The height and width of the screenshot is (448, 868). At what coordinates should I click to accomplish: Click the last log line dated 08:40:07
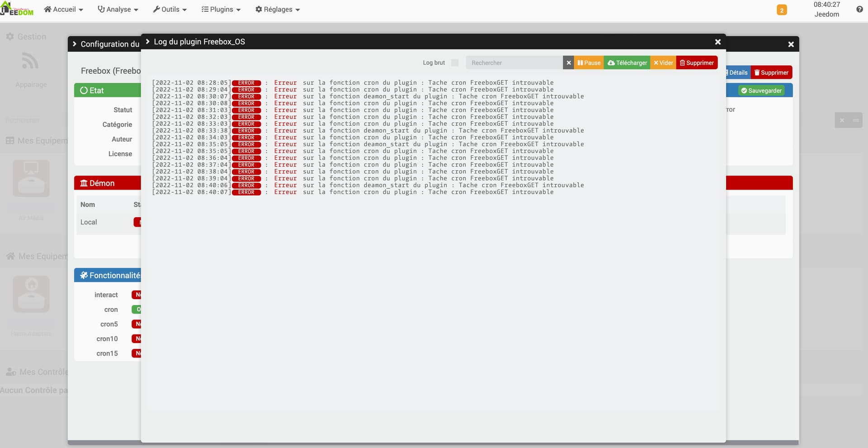(x=353, y=192)
